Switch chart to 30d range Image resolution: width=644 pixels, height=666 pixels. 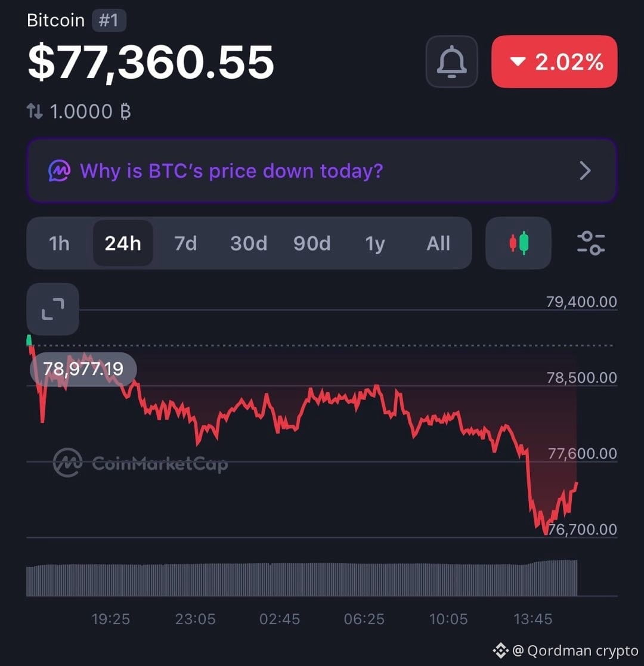pos(249,243)
